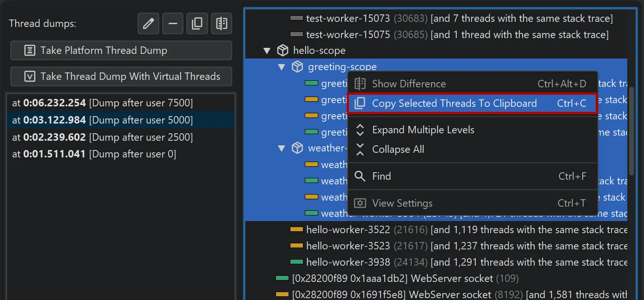Screen dimensions: 644x300
Task: Click the Collapse All arrows icon
Action: coord(360,150)
